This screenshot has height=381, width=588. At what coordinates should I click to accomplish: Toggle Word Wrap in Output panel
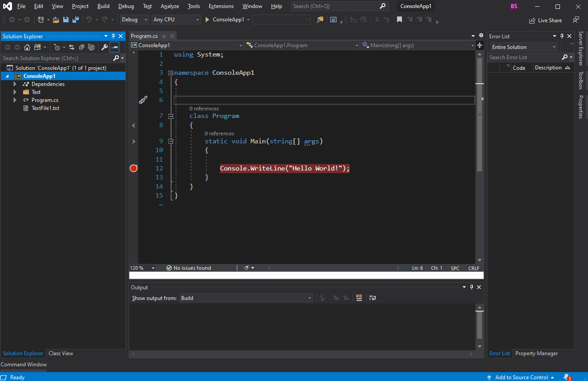pos(373,298)
